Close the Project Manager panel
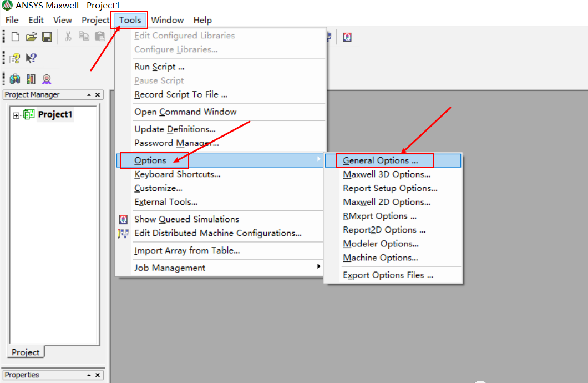The image size is (588, 383). tap(98, 95)
